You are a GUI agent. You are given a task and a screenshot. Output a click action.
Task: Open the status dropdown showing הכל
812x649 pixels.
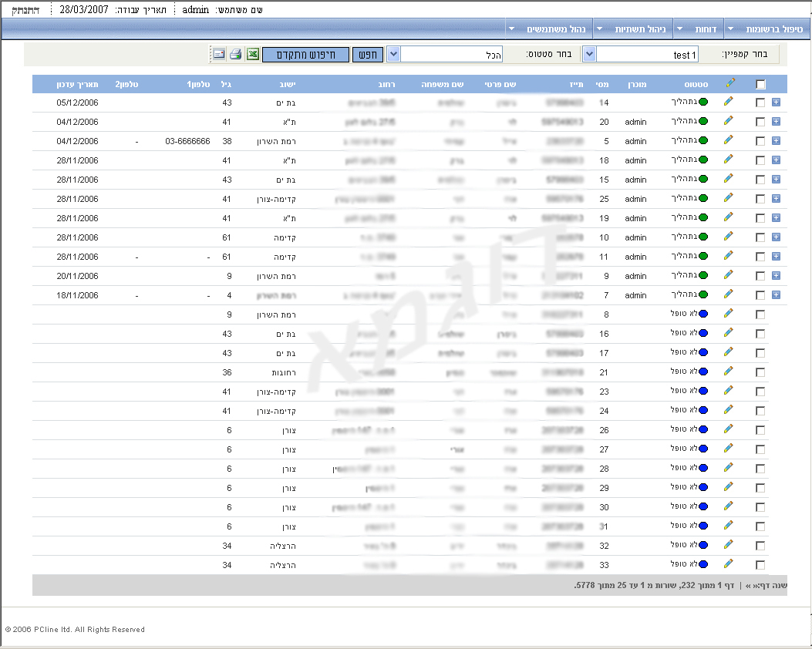393,55
